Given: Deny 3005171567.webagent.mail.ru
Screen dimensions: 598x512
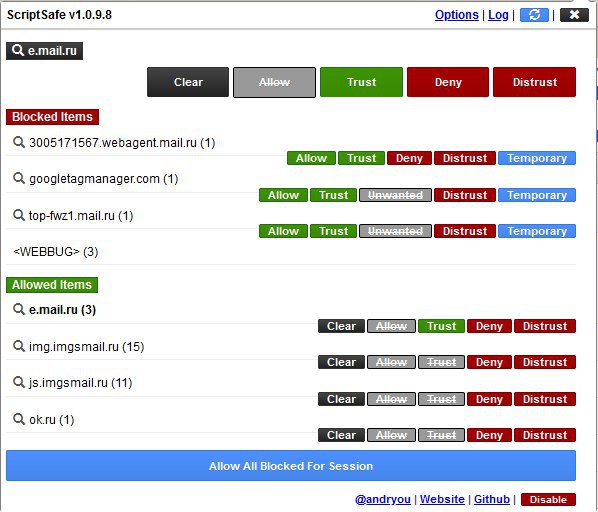Looking at the screenshot, I should [409, 158].
